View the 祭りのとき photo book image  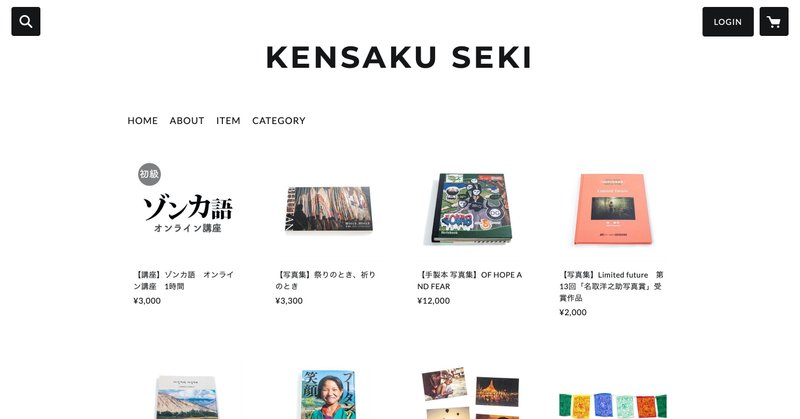[329, 208]
